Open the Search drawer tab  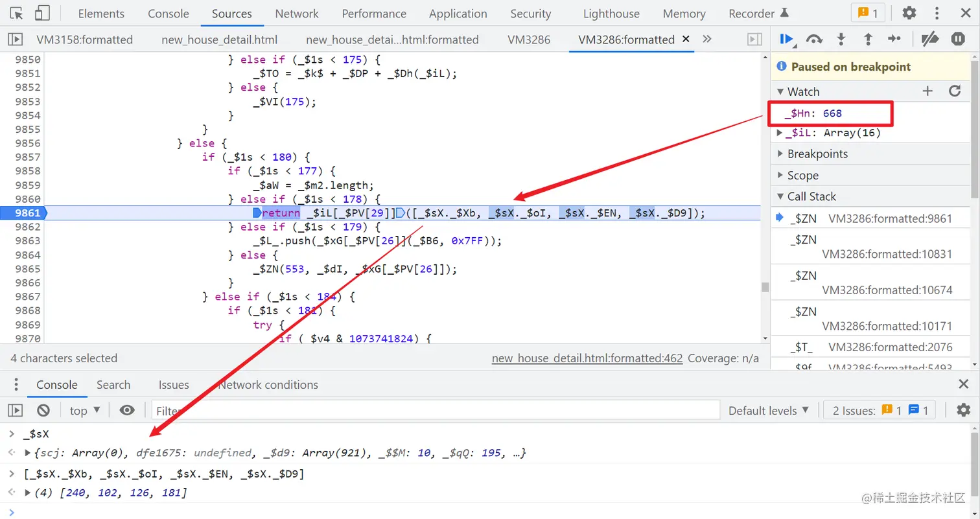pyautogui.click(x=113, y=384)
